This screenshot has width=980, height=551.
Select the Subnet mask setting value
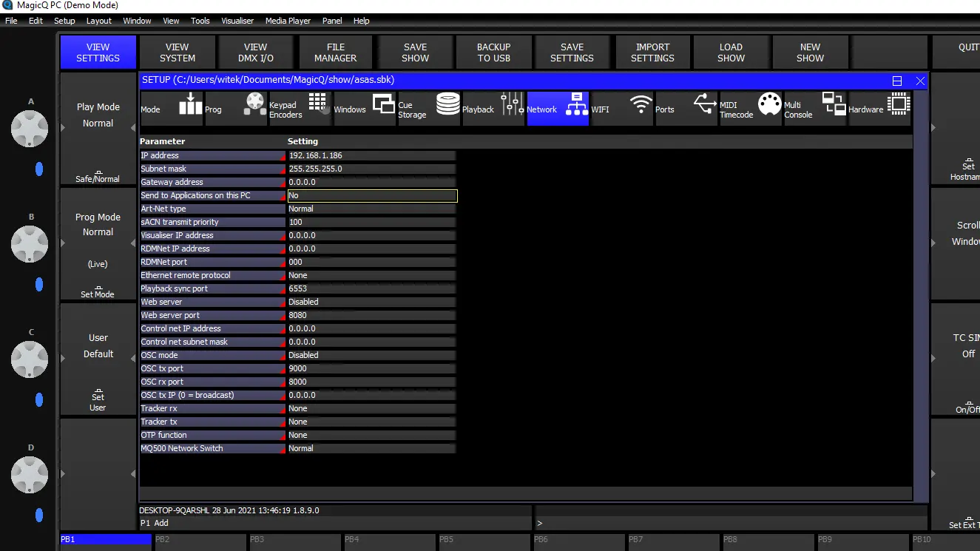(371, 169)
